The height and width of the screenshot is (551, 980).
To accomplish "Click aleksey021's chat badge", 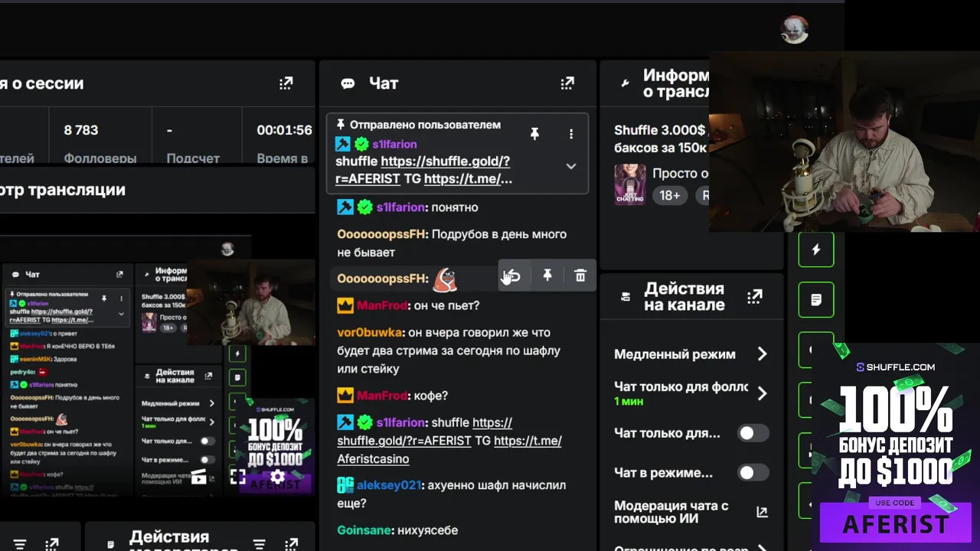I will [x=345, y=485].
